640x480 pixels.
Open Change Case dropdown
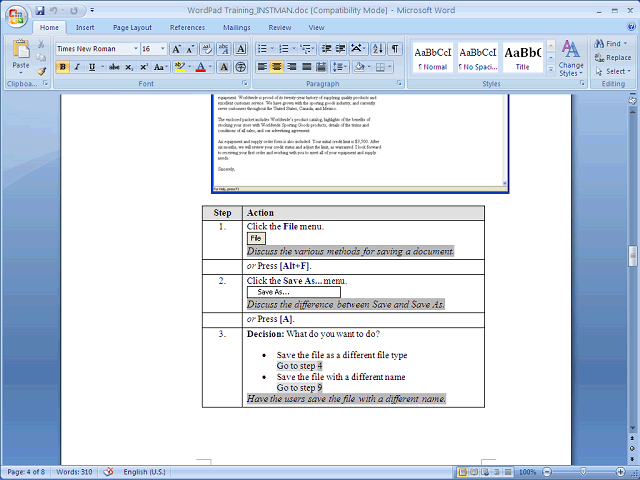click(x=161, y=67)
